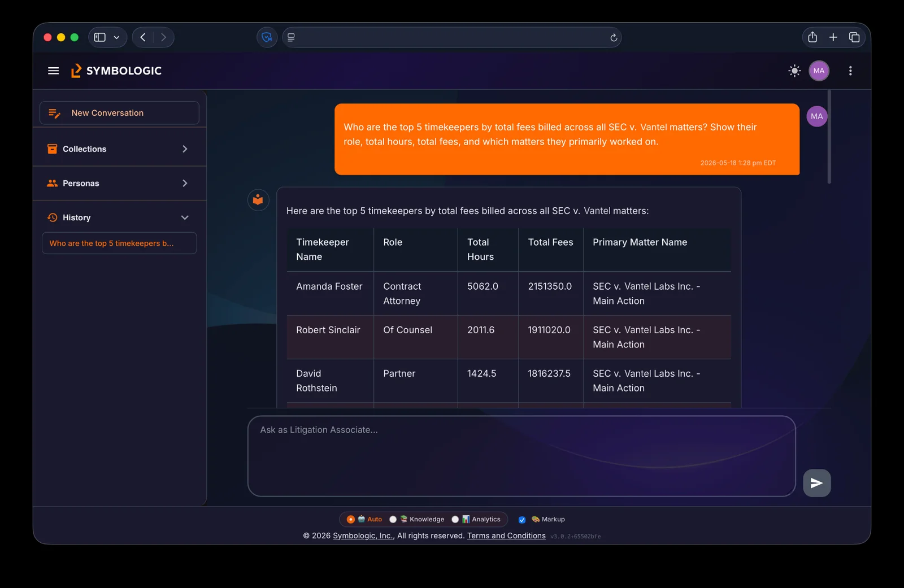The width and height of the screenshot is (904, 588).
Task: Toggle the browser sidebar icon
Action: click(x=100, y=37)
